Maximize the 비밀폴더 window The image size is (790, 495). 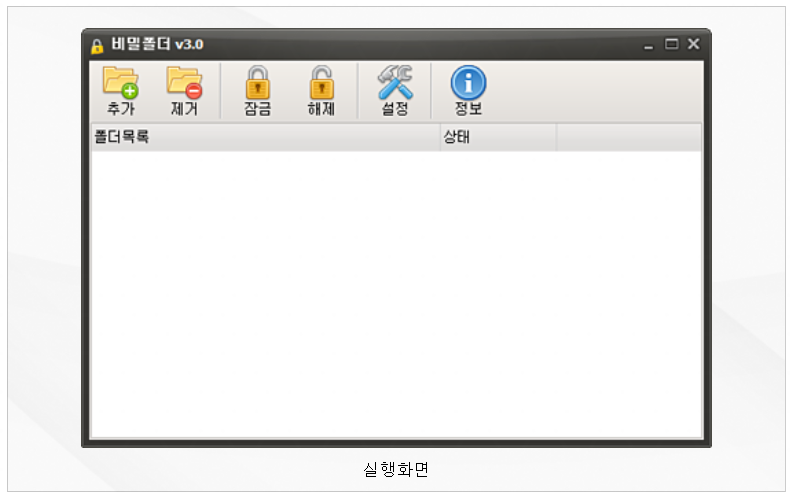pyautogui.click(x=671, y=44)
